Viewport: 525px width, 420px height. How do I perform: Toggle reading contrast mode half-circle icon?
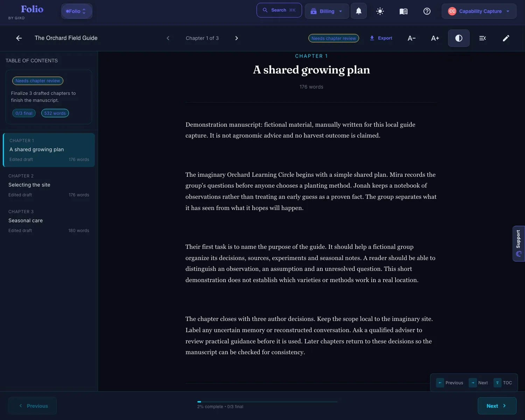tap(459, 38)
